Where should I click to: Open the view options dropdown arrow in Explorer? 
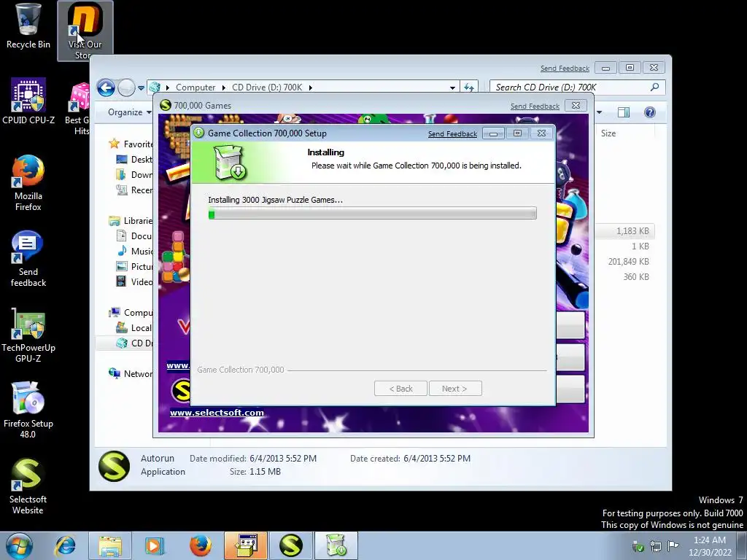pyautogui.click(x=600, y=112)
